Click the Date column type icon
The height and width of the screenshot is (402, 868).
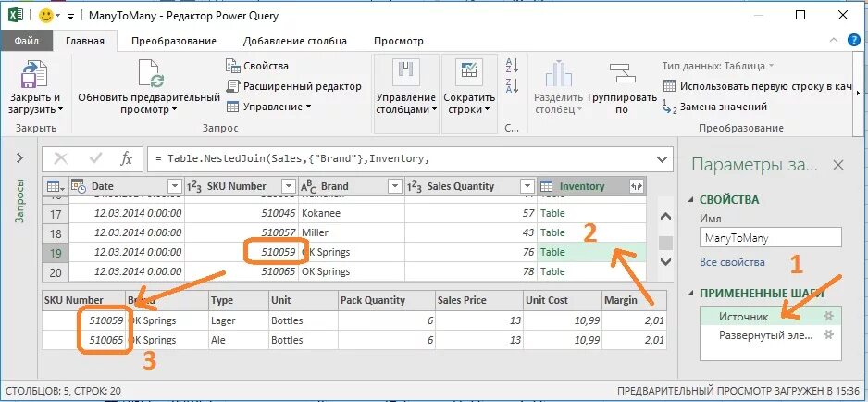(78, 186)
